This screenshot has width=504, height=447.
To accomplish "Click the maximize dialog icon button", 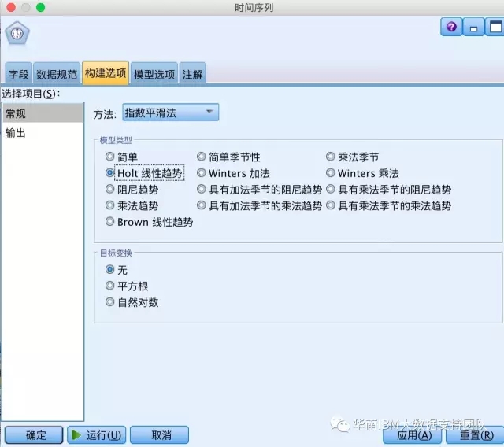I will [495, 27].
